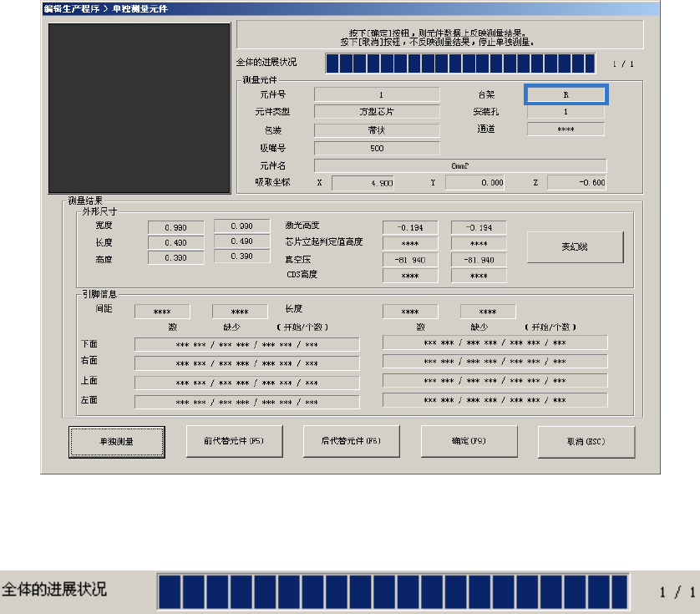Screen dimensions: 700x614
Task: Select the left 长度 value field 0.490
Action: coord(176,243)
